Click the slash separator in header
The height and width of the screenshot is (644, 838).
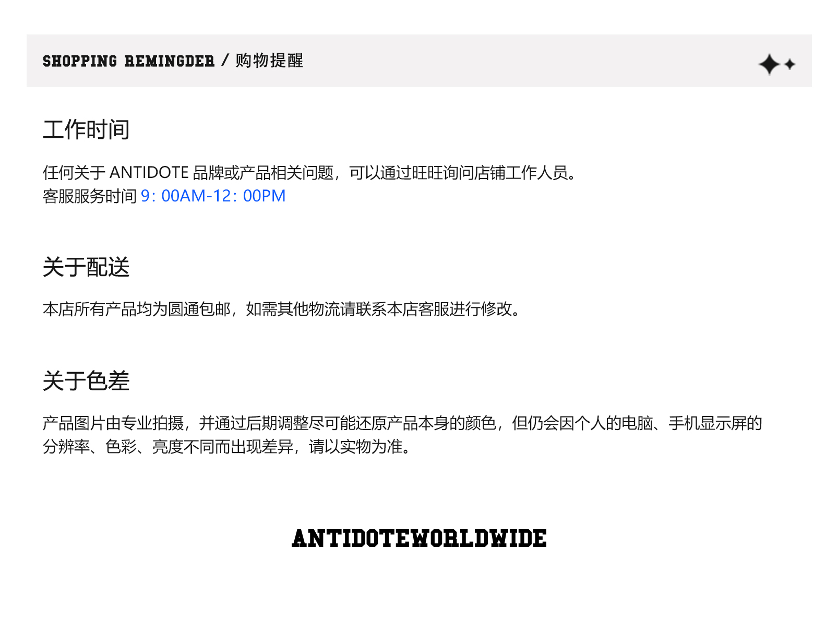point(225,61)
